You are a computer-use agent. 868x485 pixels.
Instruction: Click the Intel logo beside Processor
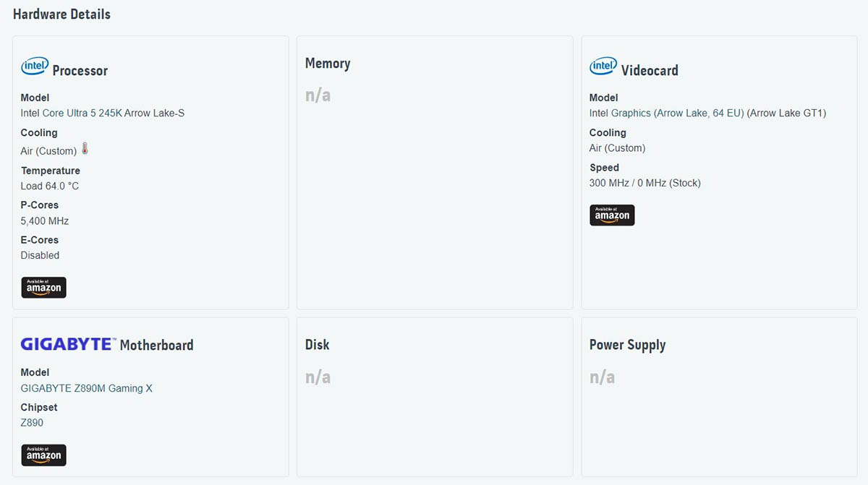coord(35,66)
